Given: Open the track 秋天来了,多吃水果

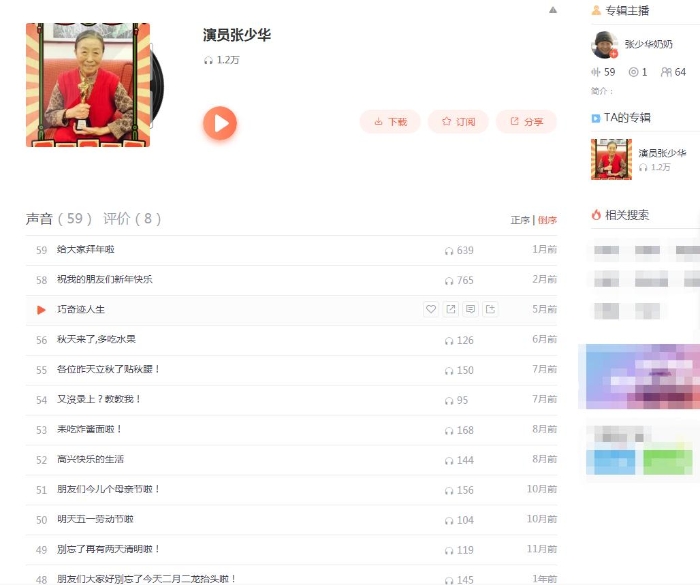Looking at the screenshot, I should (x=97, y=340).
